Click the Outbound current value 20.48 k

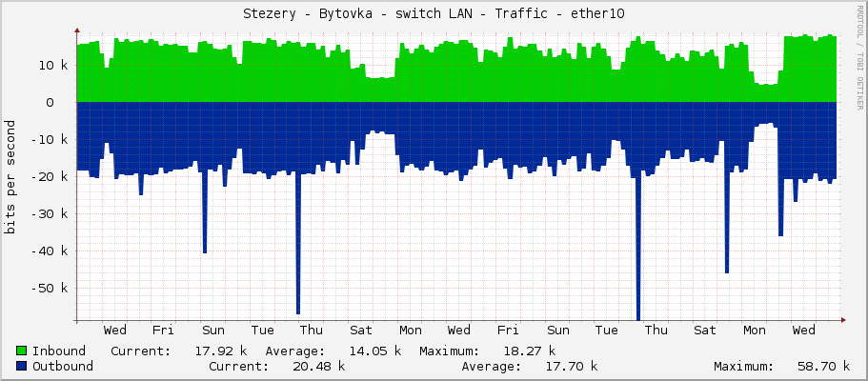[319, 366]
